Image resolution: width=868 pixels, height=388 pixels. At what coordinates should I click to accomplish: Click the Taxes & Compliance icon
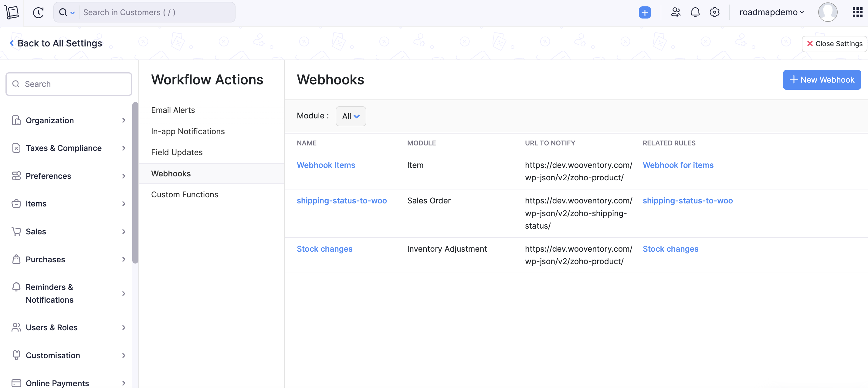point(16,148)
